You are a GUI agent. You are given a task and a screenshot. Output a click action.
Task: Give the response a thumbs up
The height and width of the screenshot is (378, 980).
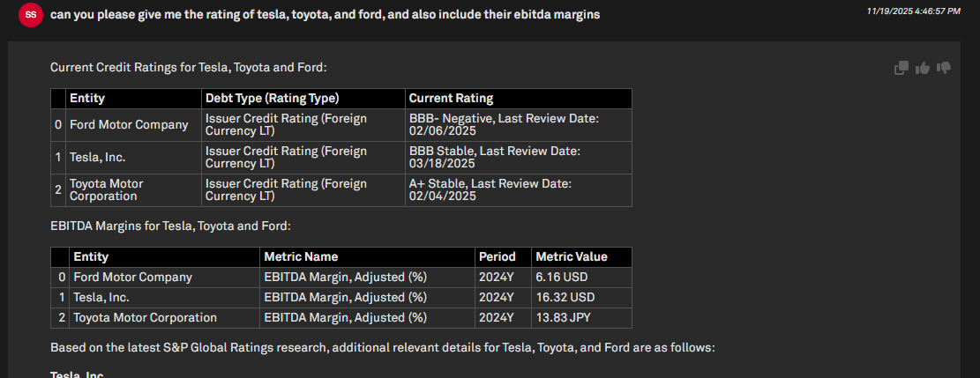click(x=923, y=68)
